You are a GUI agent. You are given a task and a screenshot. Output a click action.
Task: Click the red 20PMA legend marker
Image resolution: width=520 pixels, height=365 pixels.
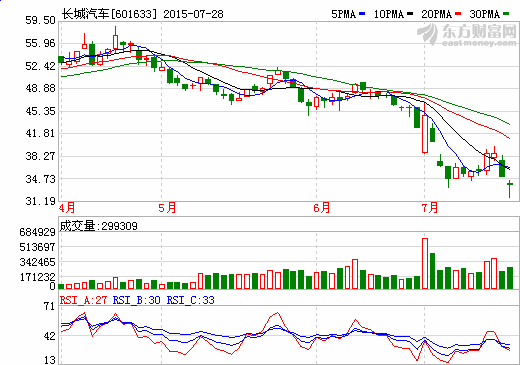tap(458, 14)
